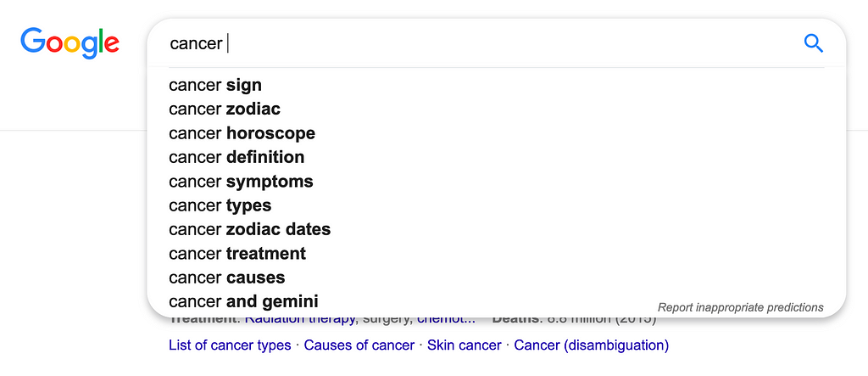This screenshot has width=868, height=376.
Task: Choose the "cancer symptoms" suggestion
Action: click(241, 182)
